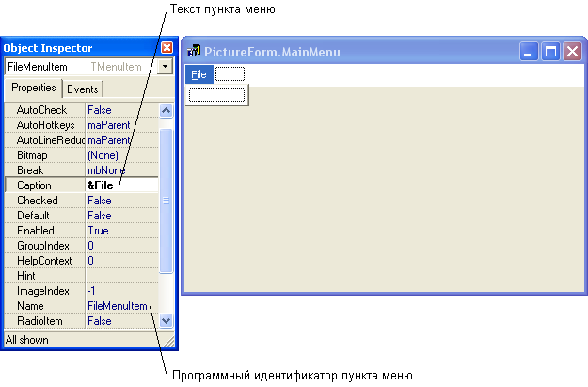Click the properties scrollbar thumb

tap(167, 200)
